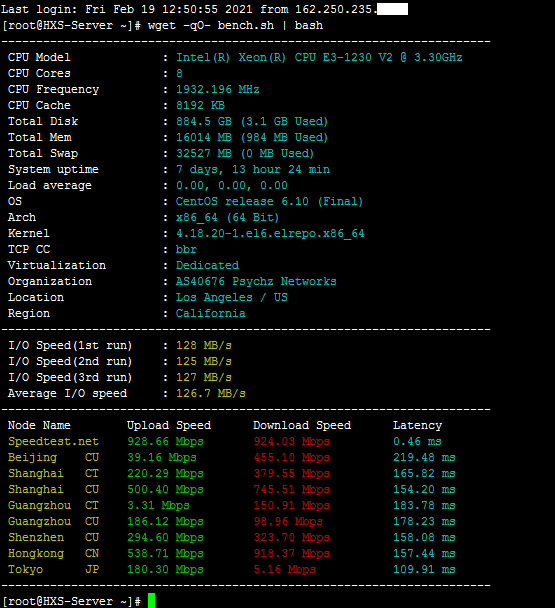The width and height of the screenshot is (555, 608).
Task: Click Organization value 'AS40676 Psychz Networks'
Action: click(256, 281)
